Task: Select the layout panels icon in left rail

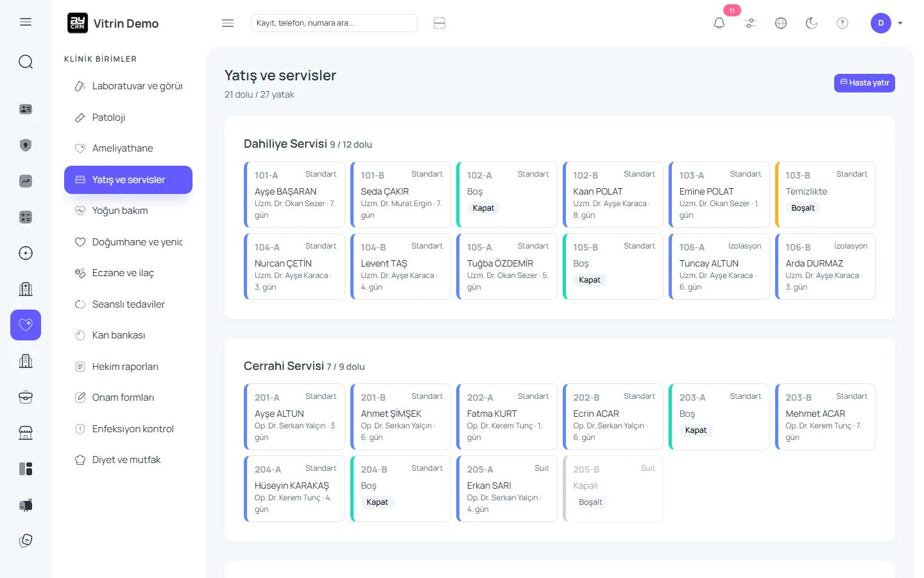Action: pos(26,469)
